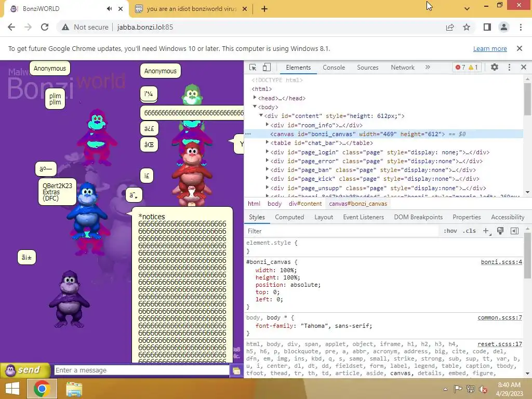Mute the BonziWORLD tab audio
Viewport: 532px width, 399px height.
109,9
